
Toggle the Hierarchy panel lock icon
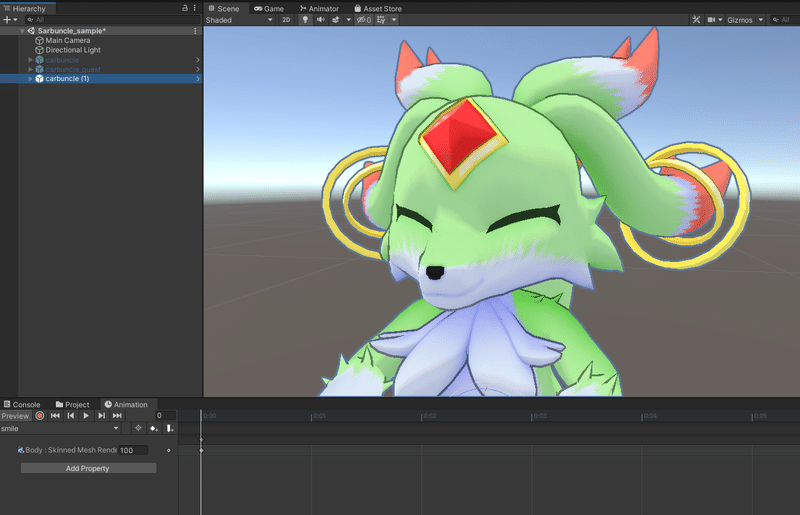pos(185,8)
